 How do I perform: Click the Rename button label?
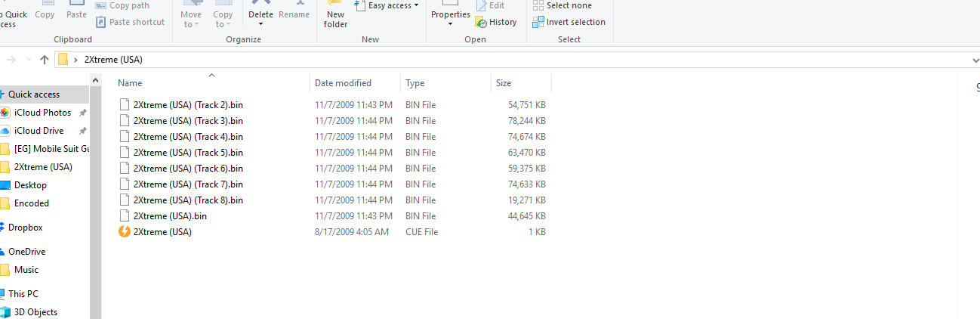point(294,14)
